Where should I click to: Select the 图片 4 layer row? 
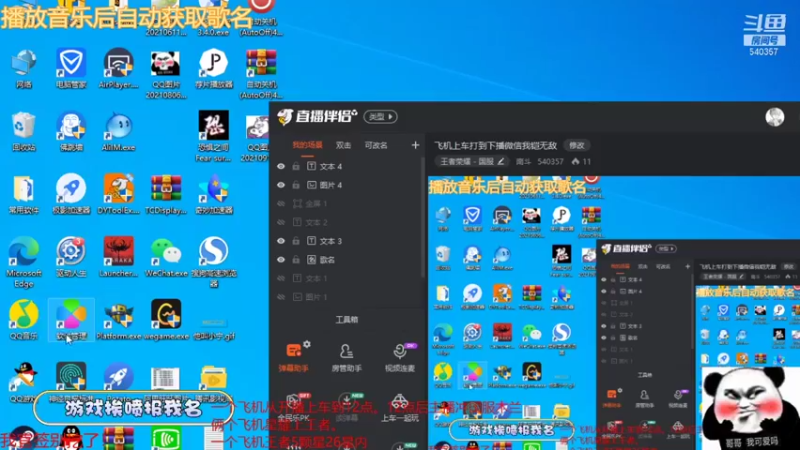tap(347, 185)
